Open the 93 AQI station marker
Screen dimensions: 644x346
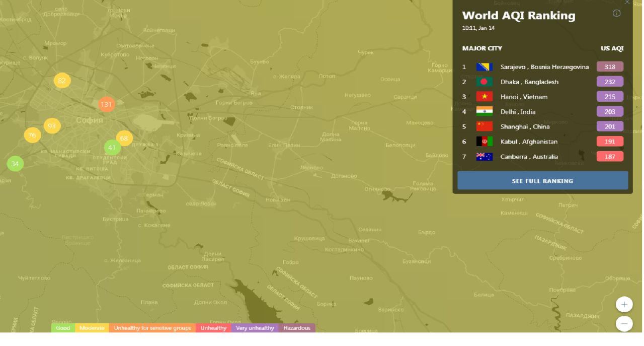52,126
